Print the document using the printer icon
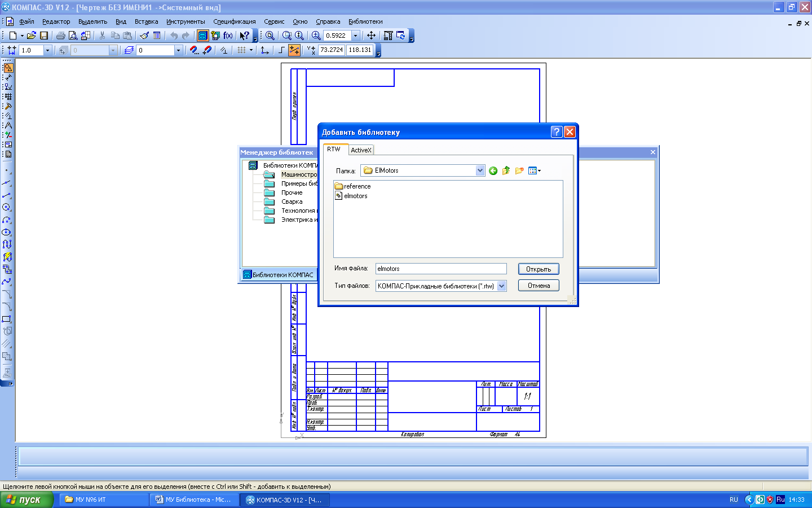812x508 pixels. tap(60, 36)
